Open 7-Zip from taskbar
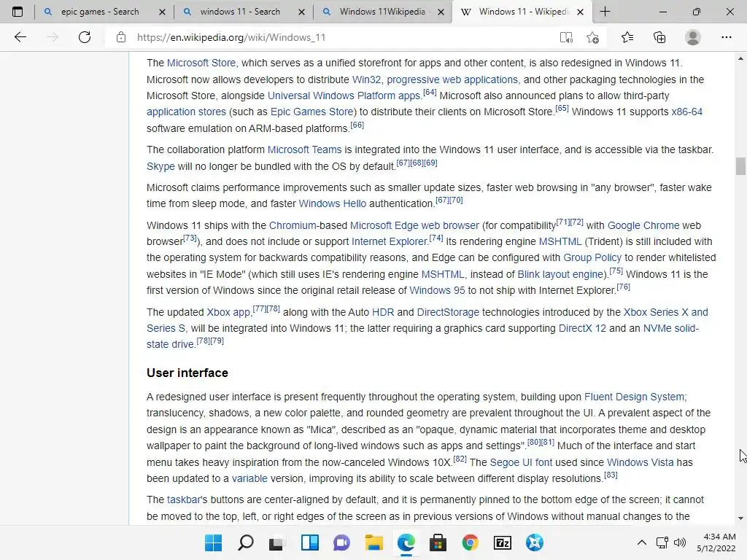The image size is (747, 560). pyautogui.click(x=502, y=542)
